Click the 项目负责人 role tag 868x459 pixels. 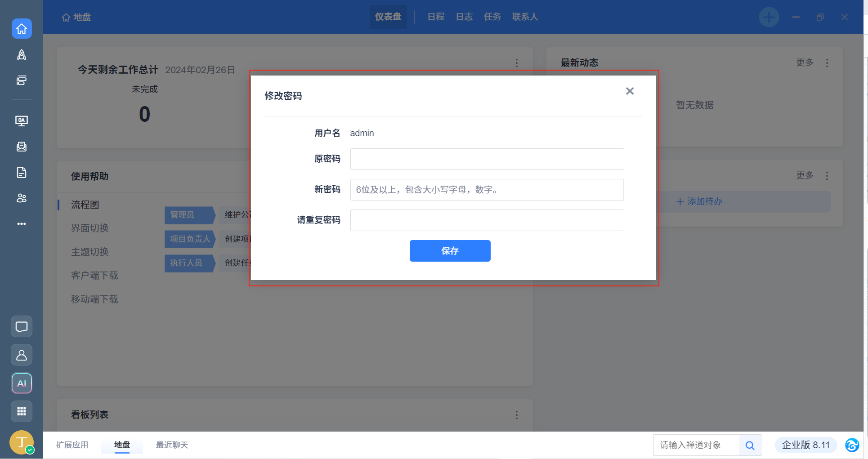[x=189, y=239]
